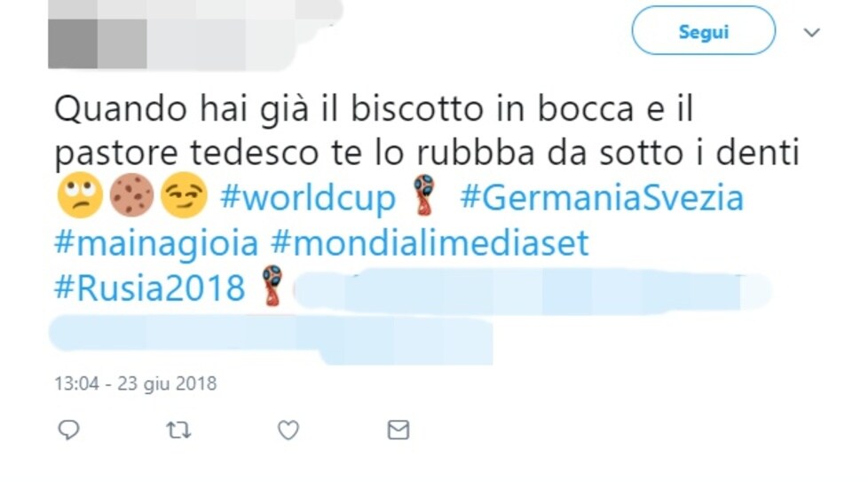
Task: Open tweet options chevron next to Segui
Action: pos(811,32)
